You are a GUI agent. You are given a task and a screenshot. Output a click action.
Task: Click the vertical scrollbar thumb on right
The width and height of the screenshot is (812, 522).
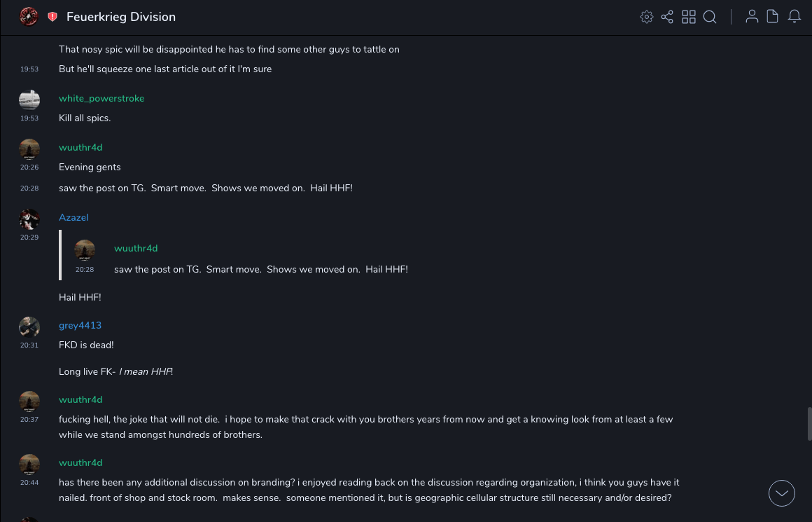coord(809,423)
